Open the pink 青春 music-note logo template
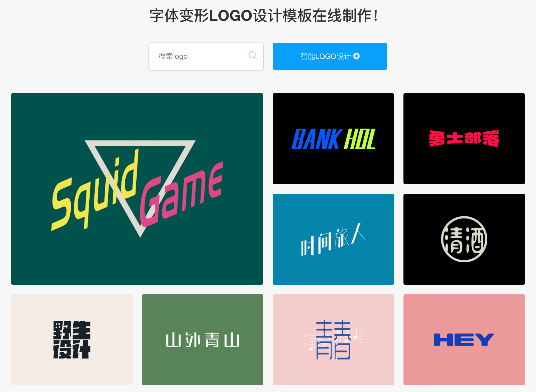The height and width of the screenshot is (392, 536). point(333,340)
